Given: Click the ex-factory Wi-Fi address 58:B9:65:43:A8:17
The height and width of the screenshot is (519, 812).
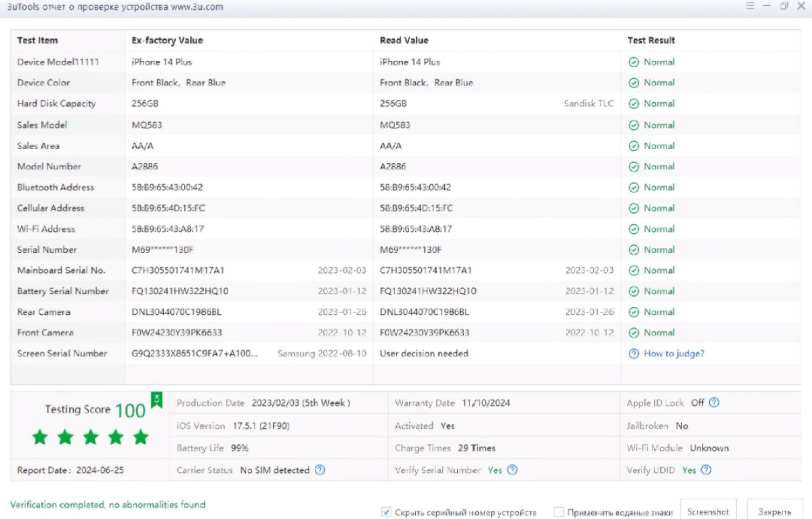Looking at the screenshot, I should point(168,229).
